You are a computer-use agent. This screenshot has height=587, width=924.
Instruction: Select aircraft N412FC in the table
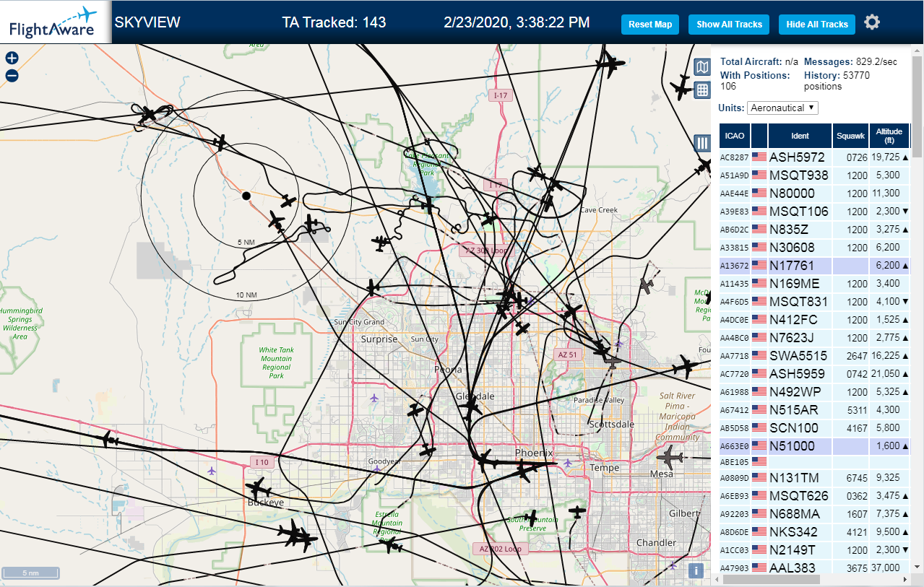[815, 320]
